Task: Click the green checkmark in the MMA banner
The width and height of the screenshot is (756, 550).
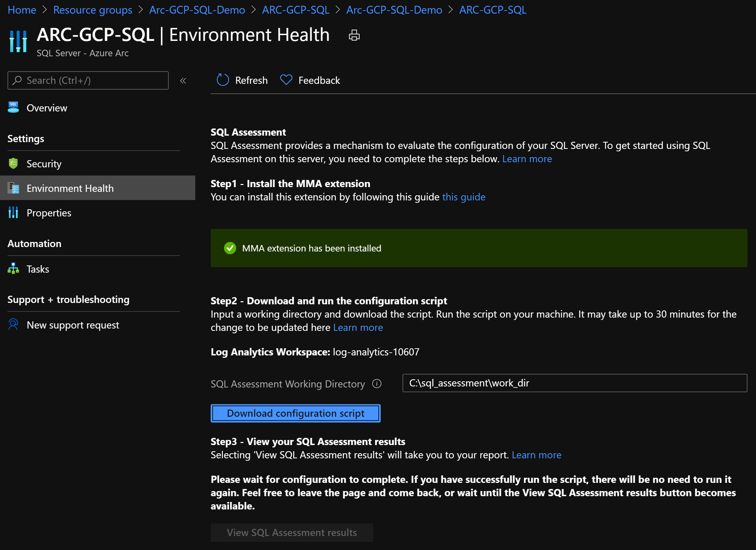Action: pos(230,248)
